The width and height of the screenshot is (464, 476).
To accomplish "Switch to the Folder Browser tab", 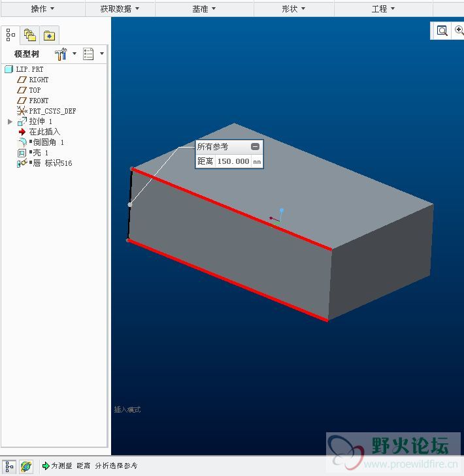I will pos(30,35).
